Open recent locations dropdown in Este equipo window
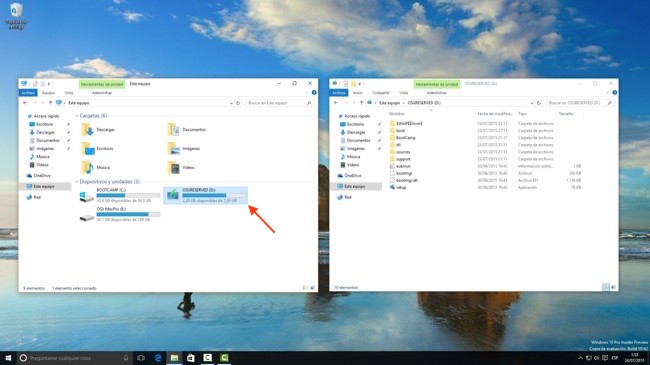Viewport: 650px width, 365px height. point(43,102)
